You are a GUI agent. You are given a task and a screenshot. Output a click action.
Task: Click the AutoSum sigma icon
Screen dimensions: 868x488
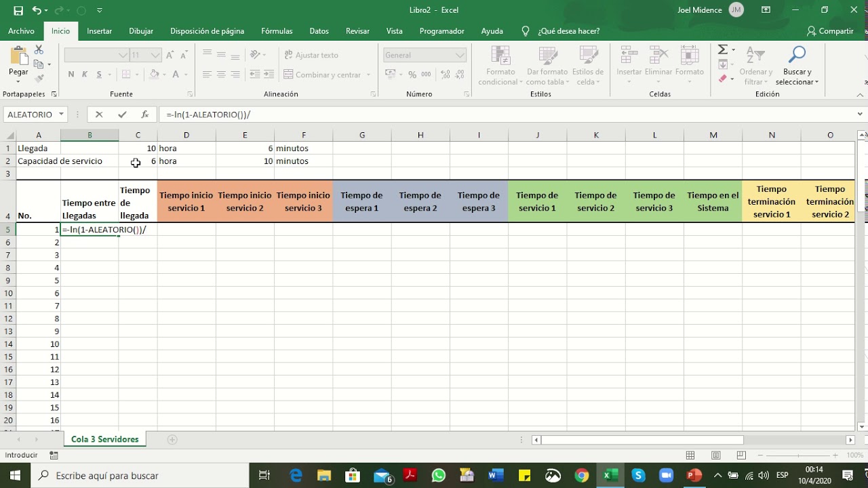[x=723, y=50]
